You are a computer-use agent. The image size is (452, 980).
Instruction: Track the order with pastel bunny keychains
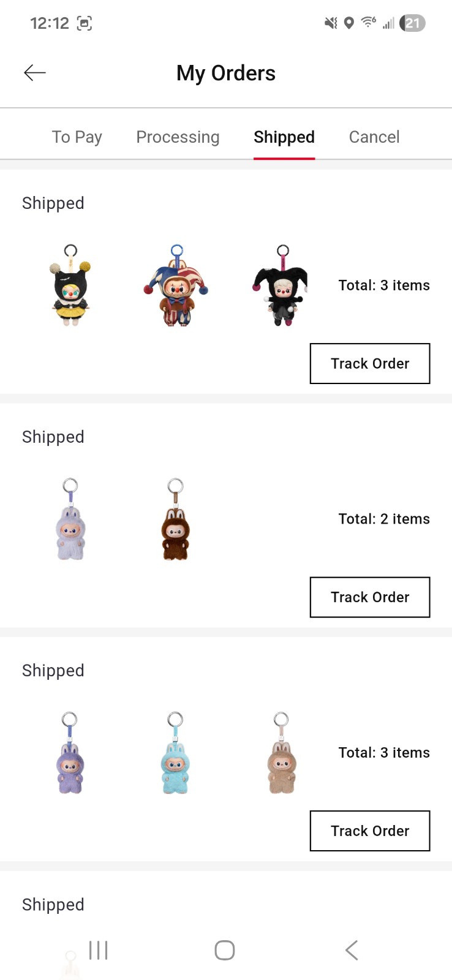[x=370, y=831]
